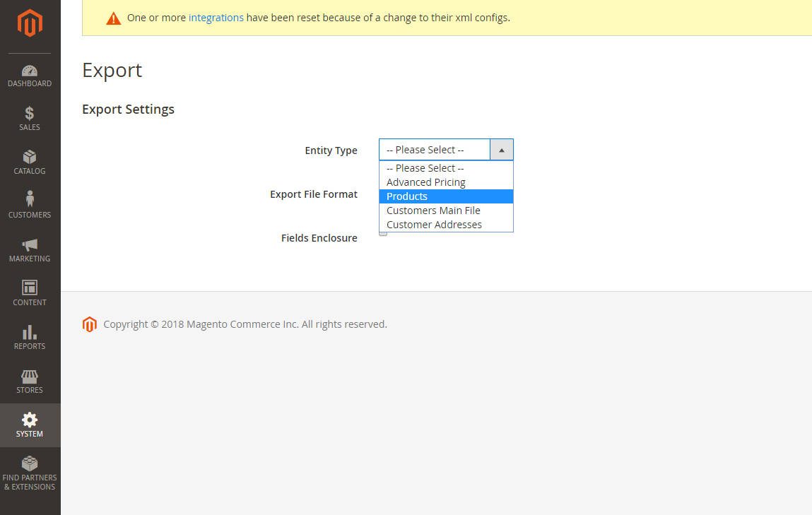Viewport: 812px width, 515px height.
Task: Click the copyright notice text
Action: point(245,324)
